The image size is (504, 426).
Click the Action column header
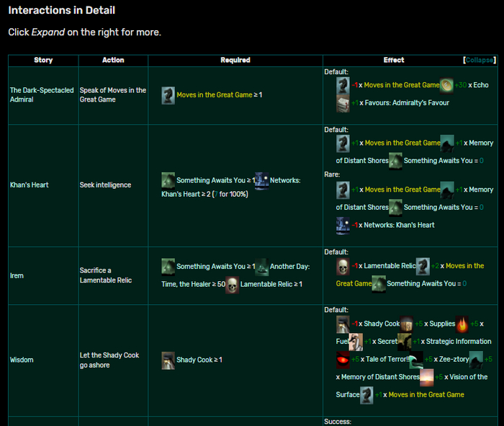pyautogui.click(x=113, y=60)
